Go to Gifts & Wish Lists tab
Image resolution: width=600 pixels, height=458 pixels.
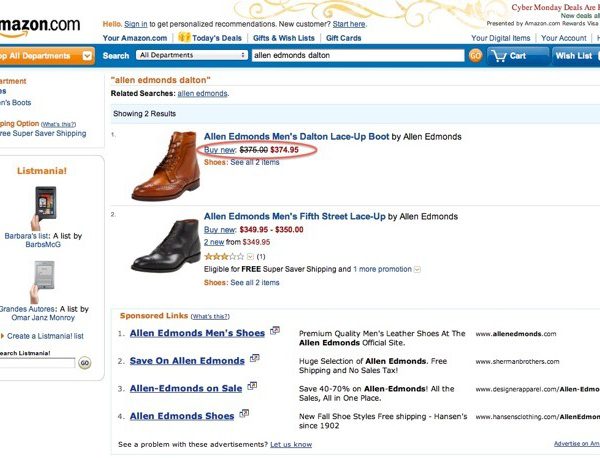coord(285,38)
